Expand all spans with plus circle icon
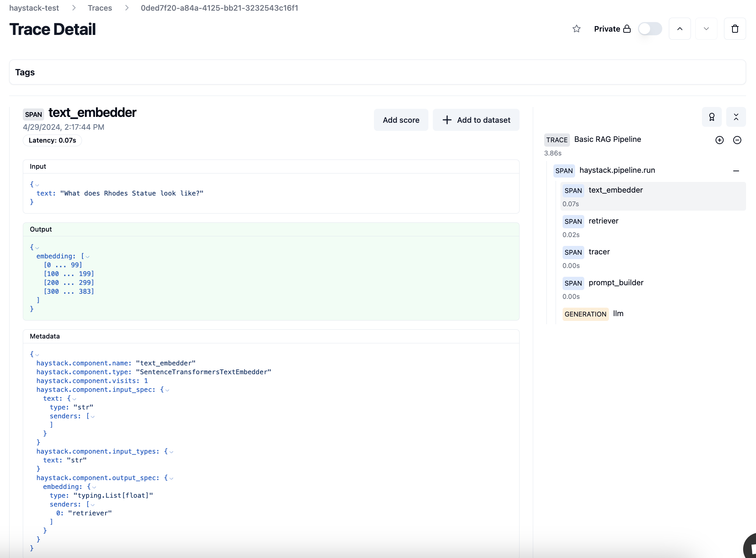The image size is (756, 558). pyautogui.click(x=720, y=140)
